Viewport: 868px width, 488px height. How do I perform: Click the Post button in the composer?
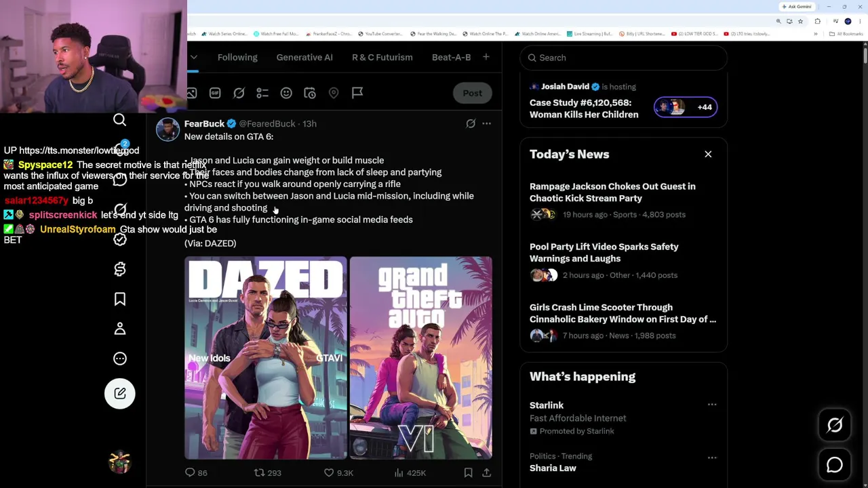(x=473, y=93)
